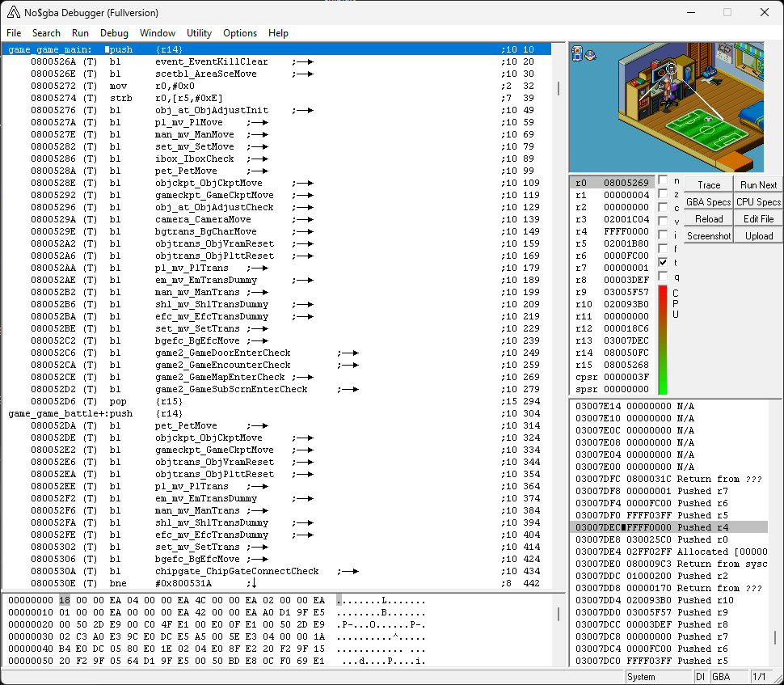
Task: Select the strb r0,[r5,#0xE] line
Action: (276, 98)
